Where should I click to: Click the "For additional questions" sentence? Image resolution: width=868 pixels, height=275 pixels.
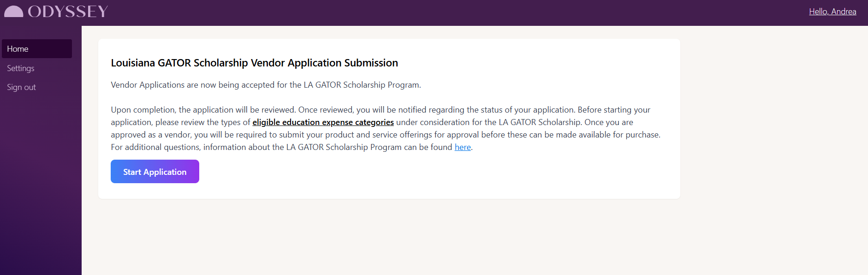(291, 147)
